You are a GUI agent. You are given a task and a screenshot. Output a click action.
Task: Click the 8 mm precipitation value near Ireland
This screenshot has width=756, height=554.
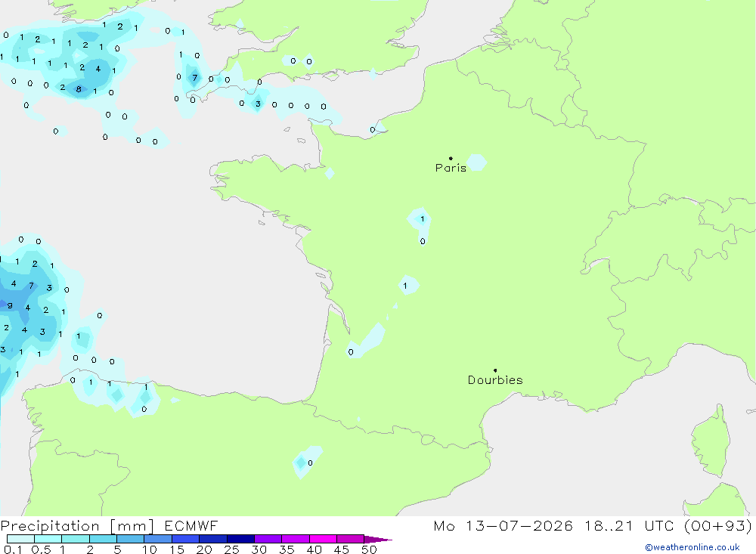pyautogui.click(x=79, y=89)
